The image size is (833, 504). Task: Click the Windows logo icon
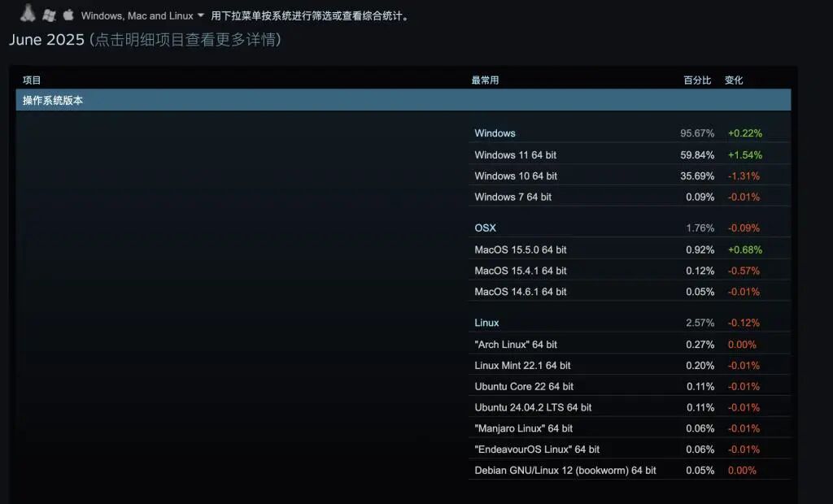coord(49,15)
